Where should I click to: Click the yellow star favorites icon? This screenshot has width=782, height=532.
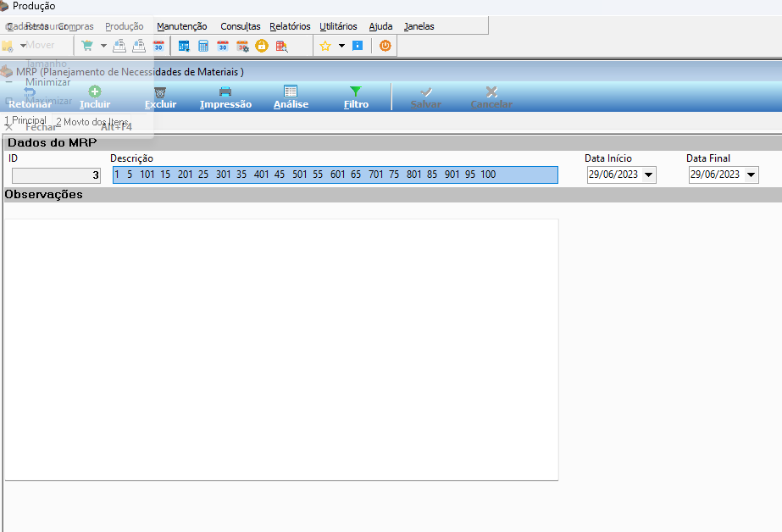325,46
